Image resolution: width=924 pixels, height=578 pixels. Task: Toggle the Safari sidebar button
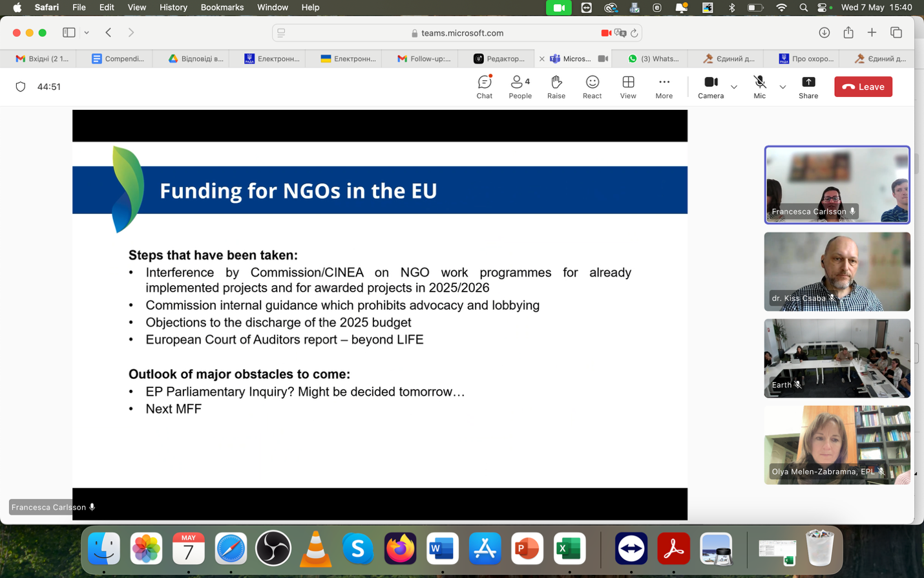pyautogui.click(x=69, y=32)
